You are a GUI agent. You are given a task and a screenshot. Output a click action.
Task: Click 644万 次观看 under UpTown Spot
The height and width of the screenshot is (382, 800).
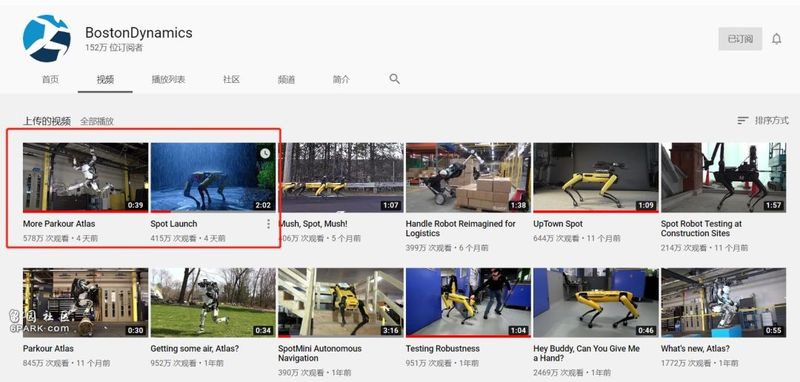click(x=556, y=238)
